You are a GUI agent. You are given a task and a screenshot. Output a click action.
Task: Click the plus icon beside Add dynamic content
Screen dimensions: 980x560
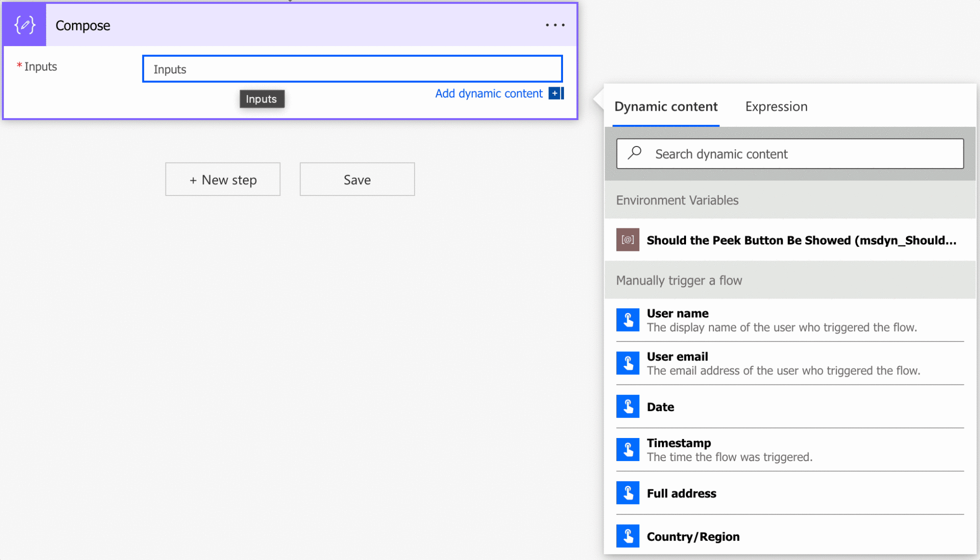[555, 93]
